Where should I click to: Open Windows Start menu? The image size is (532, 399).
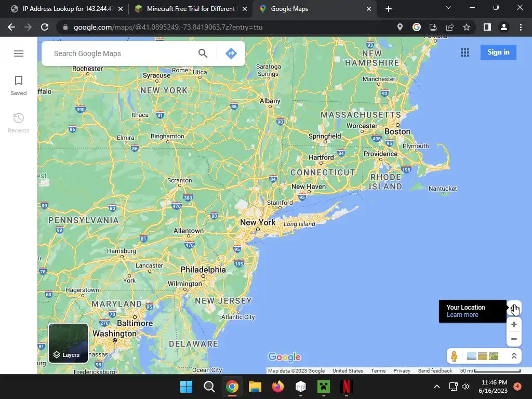(186, 387)
